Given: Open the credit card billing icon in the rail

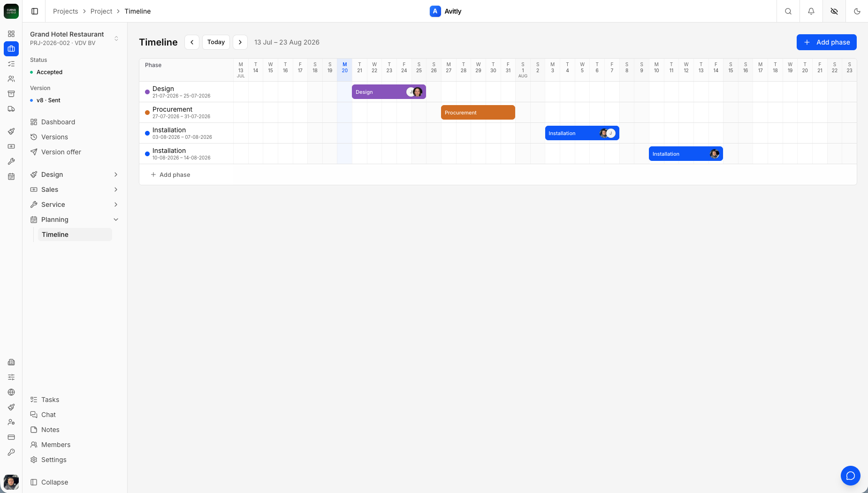Looking at the screenshot, I should point(11,437).
